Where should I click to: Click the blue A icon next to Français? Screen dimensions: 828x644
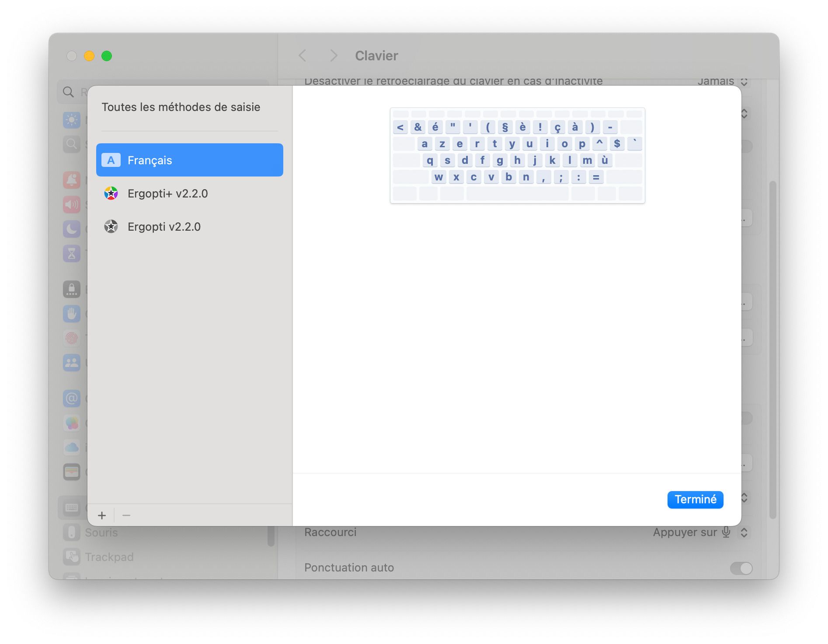point(111,160)
